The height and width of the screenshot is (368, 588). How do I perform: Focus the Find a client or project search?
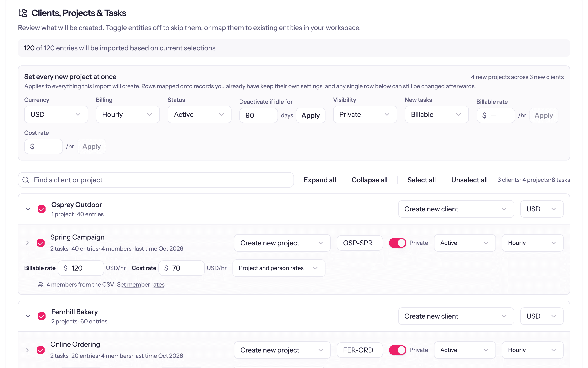[x=156, y=180]
